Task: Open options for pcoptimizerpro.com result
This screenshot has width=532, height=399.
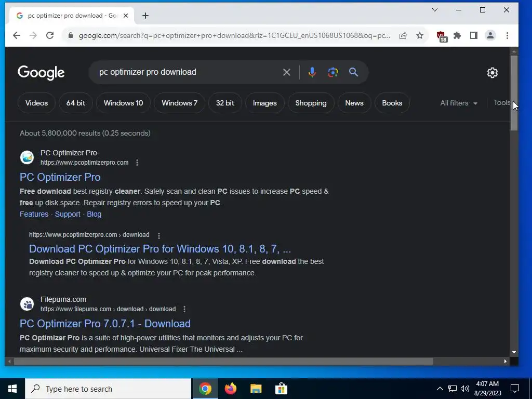Action: pos(137,163)
